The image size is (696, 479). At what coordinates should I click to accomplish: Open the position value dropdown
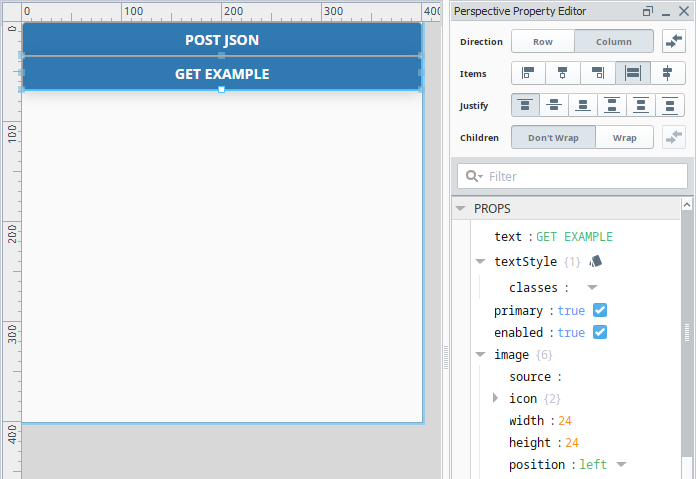[x=621, y=464]
